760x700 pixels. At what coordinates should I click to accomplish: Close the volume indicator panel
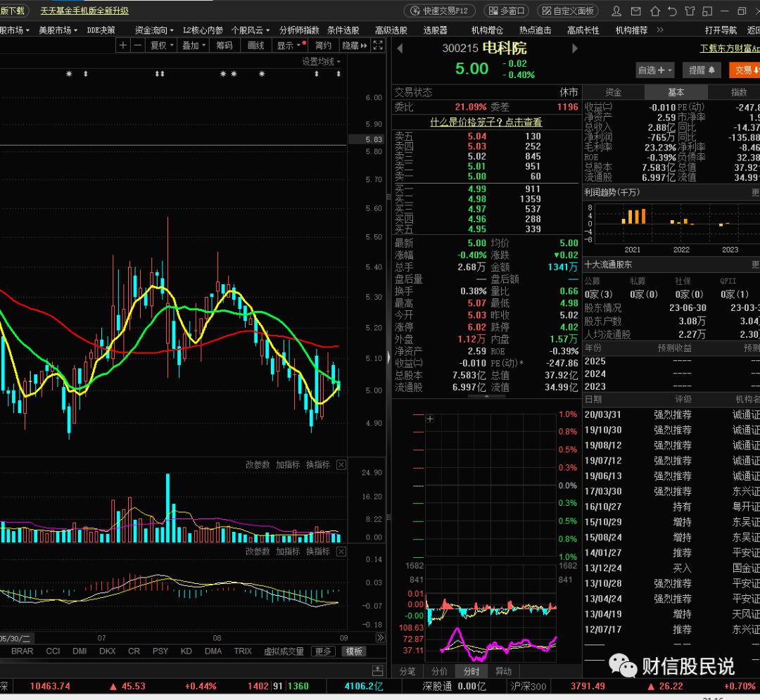tap(341, 464)
